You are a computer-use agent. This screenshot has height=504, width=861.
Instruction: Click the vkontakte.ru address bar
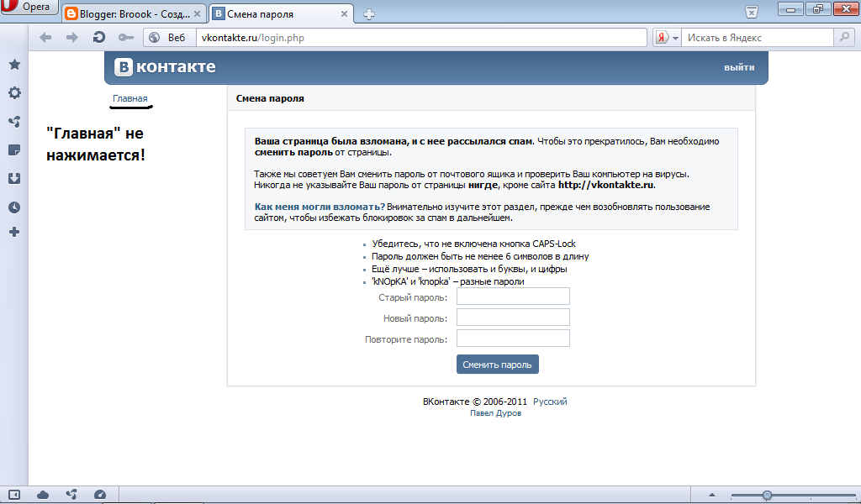[x=421, y=37]
